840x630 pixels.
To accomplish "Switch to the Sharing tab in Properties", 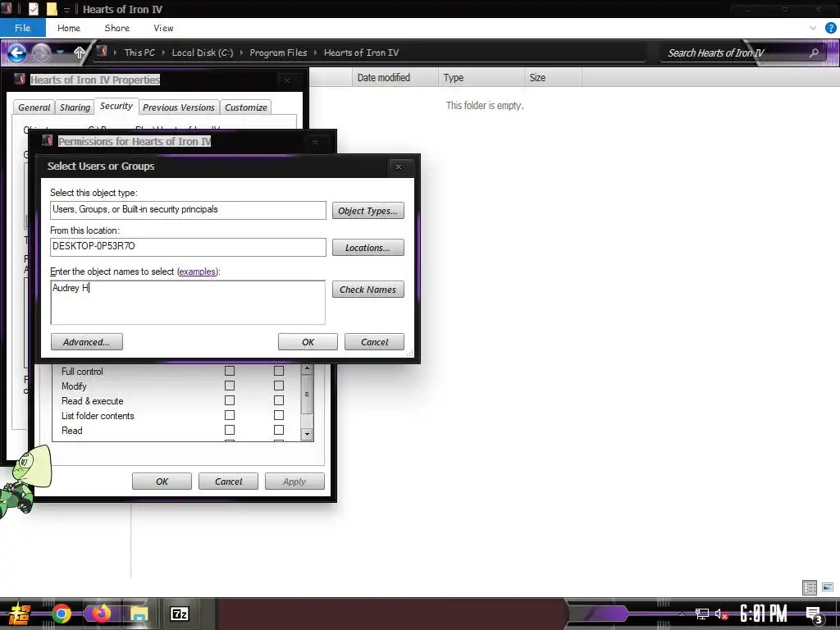I will 75,107.
